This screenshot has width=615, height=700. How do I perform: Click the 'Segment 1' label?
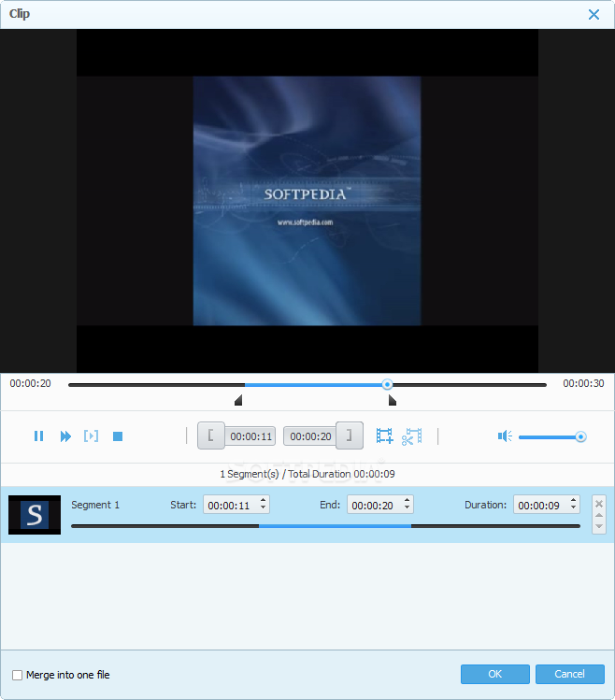point(95,505)
